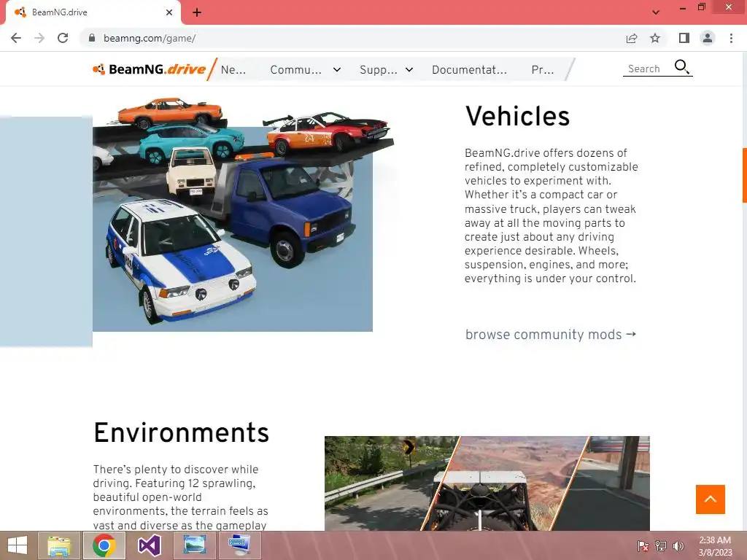Click the address bar URL
The width and height of the screenshot is (747, 560).
(x=150, y=38)
